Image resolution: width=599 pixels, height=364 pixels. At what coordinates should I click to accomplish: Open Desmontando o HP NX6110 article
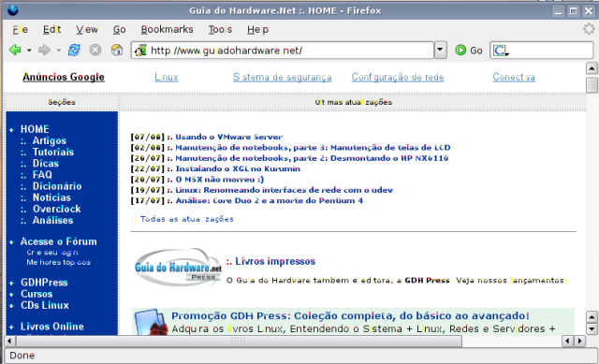312,158
